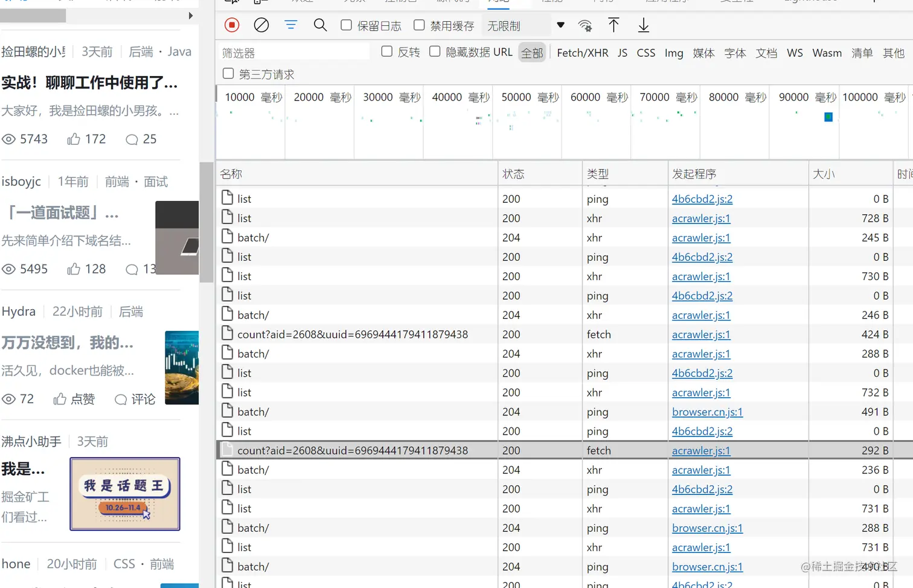This screenshot has width=913, height=588.
Task: Sort by 发起程序 column header
Action: [x=738, y=174]
